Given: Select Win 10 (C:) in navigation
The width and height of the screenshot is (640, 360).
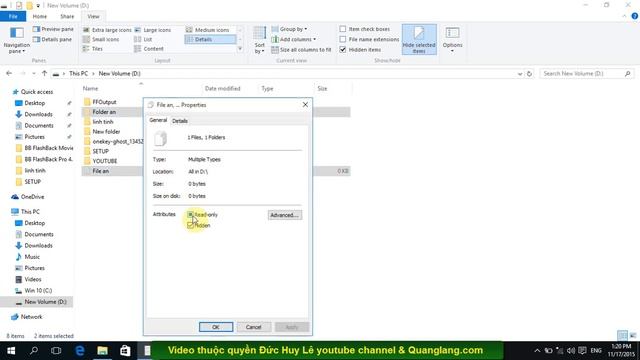Looking at the screenshot, I should pos(38,291).
